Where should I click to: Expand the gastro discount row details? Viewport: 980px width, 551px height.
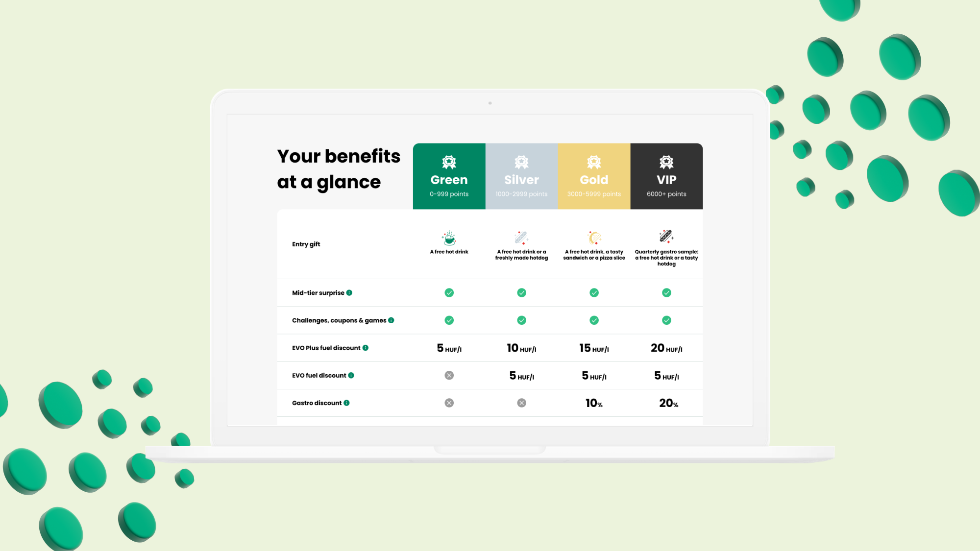(x=346, y=403)
